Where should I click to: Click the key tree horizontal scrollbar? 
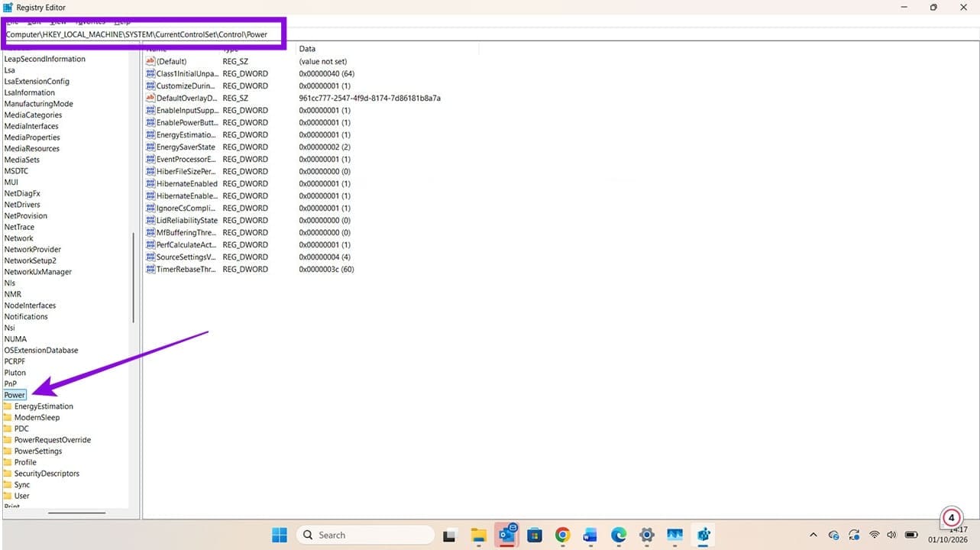(76, 513)
